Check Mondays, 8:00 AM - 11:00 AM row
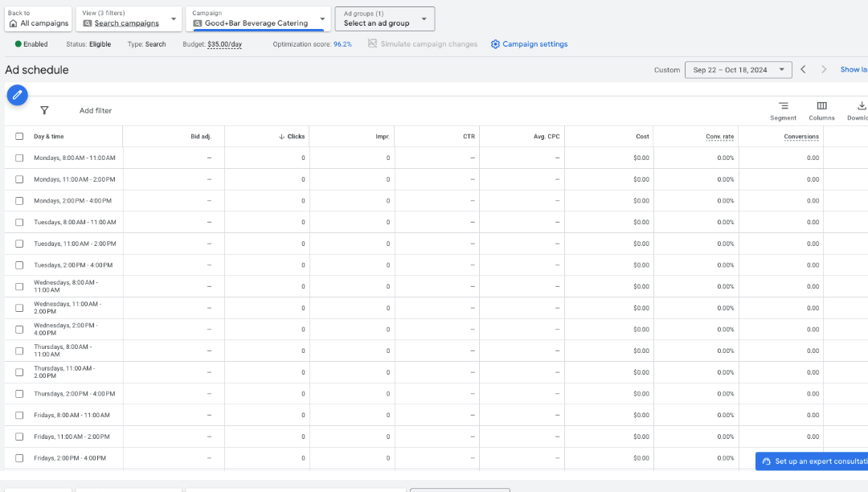 [x=19, y=158]
